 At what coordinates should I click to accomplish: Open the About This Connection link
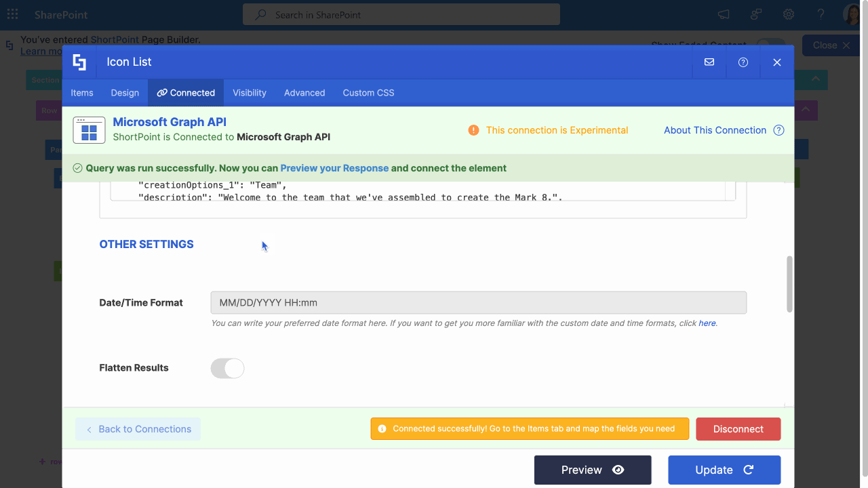pos(715,130)
